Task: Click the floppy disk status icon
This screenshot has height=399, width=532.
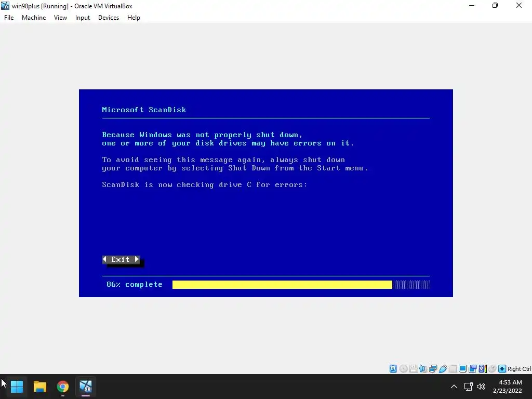Action: click(413, 368)
